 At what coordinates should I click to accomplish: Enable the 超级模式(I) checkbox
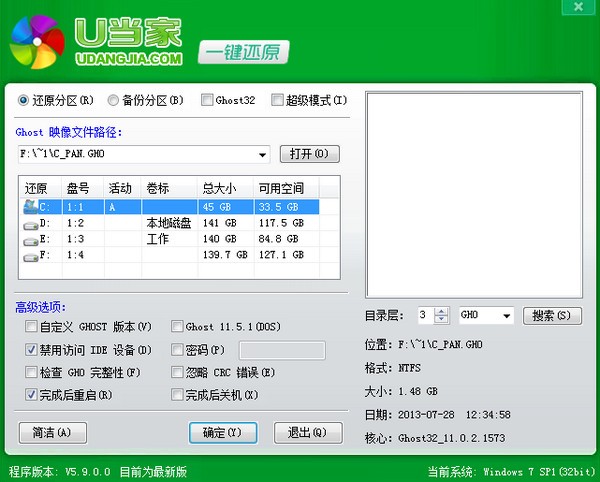[277, 100]
